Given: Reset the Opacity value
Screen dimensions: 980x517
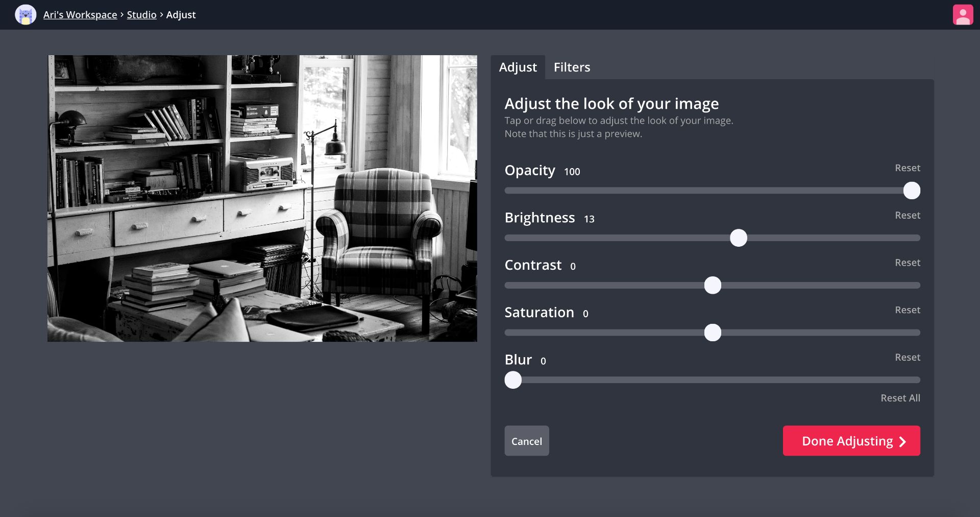Looking at the screenshot, I should coord(907,168).
